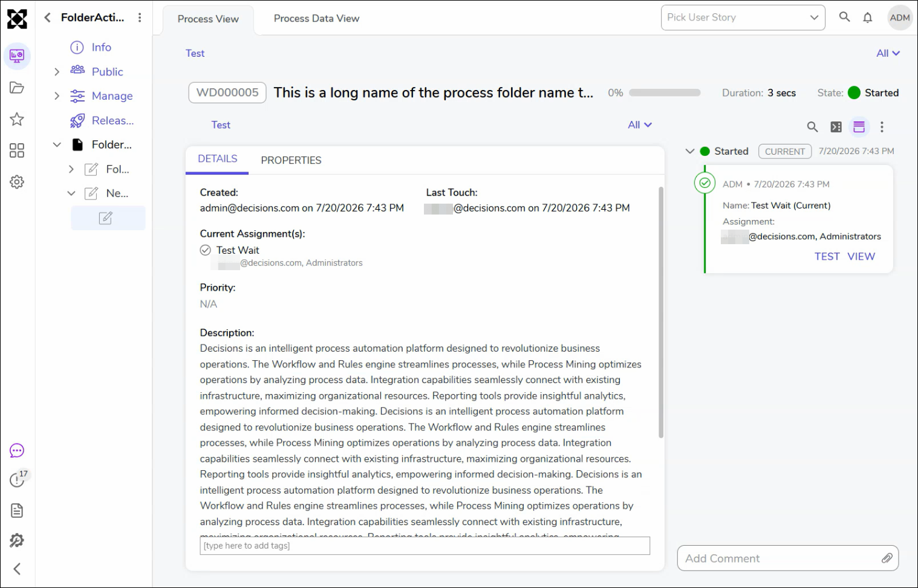Click the Releas... rocket icon
The width and height of the screenshot is (918, 588).
[77, 120]
